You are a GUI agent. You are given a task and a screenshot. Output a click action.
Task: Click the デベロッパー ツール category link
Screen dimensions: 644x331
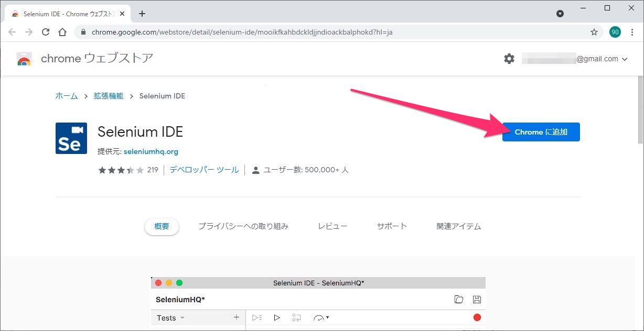pos(204,170)
